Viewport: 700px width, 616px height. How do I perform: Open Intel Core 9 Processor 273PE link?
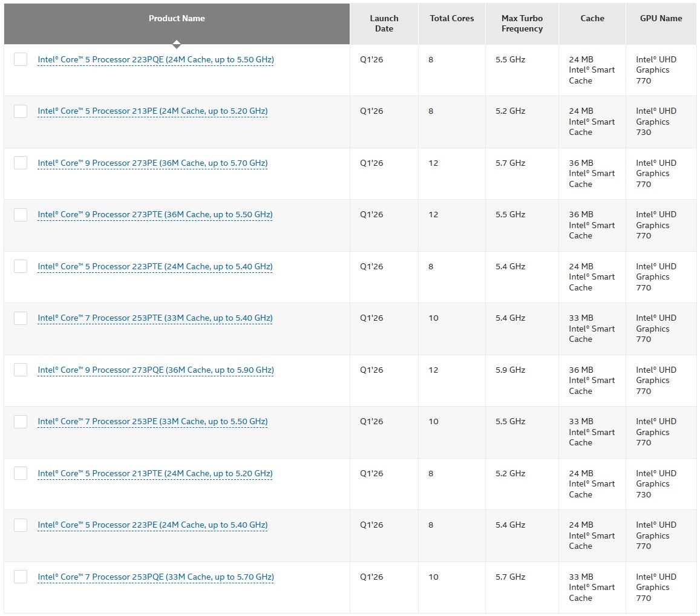pyautogui.click(x=152, y=163)
